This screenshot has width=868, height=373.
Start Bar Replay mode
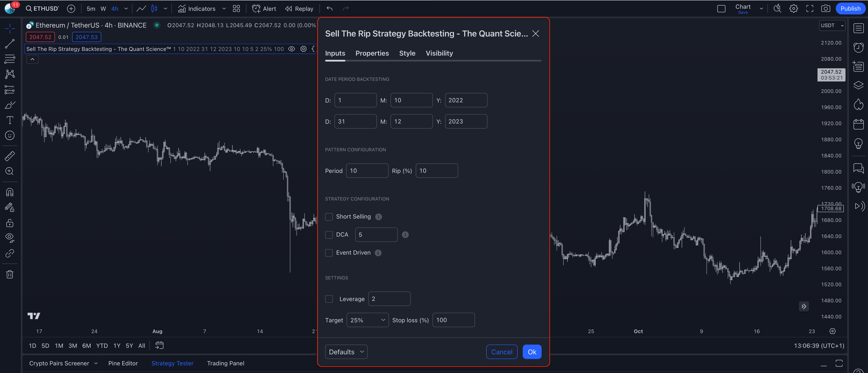pyautogui.click(x=299, y=9)
